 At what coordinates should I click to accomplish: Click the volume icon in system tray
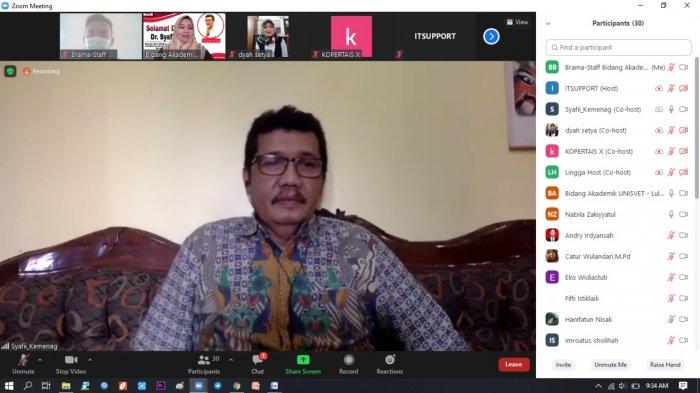click(x=622, y=386)
